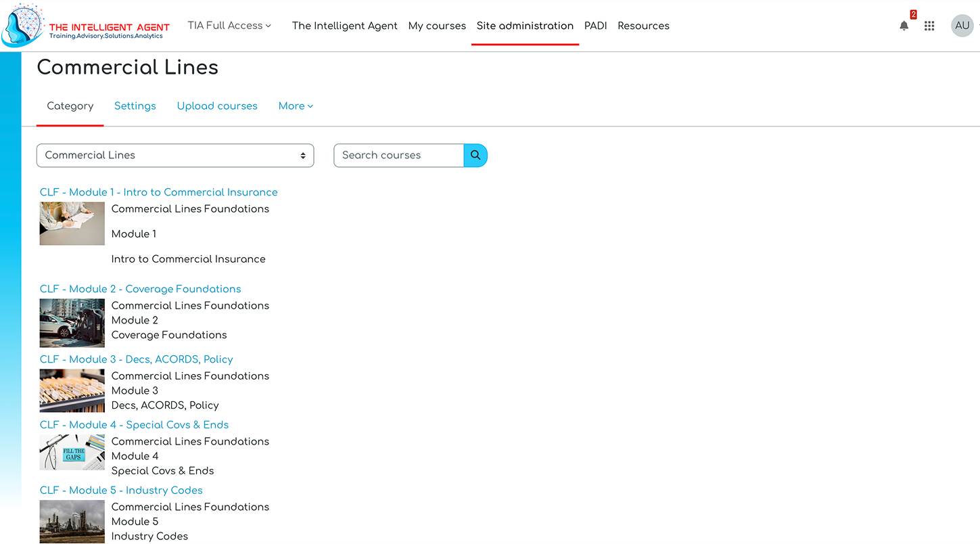Open the PADI nav item
Image resolution: width=980 pixels, height=544 pixels.
coord(595,26)
